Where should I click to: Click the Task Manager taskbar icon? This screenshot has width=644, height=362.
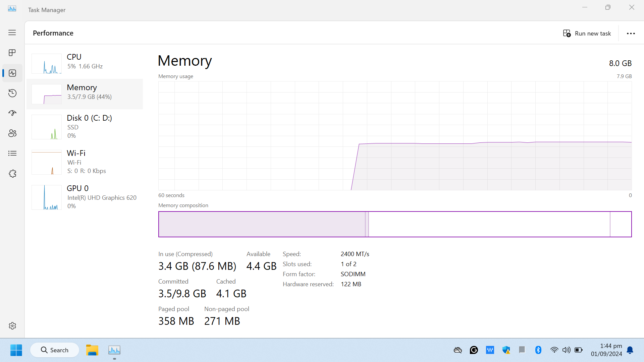point(114,350)
